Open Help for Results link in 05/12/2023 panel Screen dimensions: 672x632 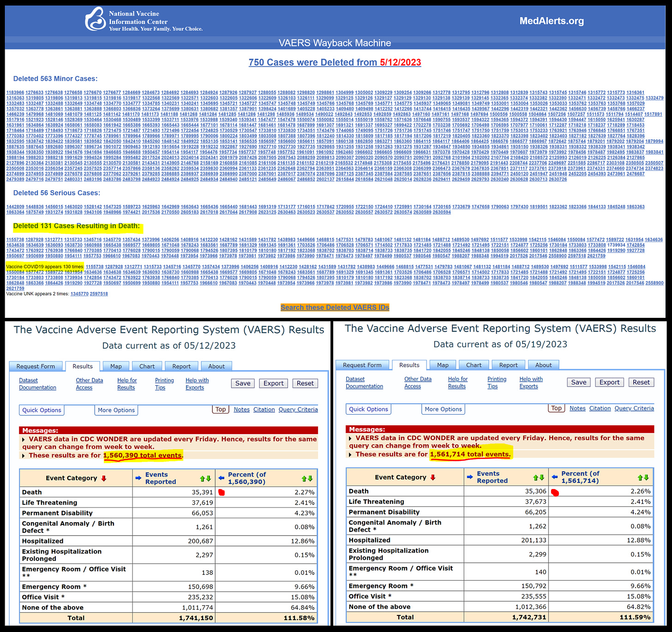point(127,384)
